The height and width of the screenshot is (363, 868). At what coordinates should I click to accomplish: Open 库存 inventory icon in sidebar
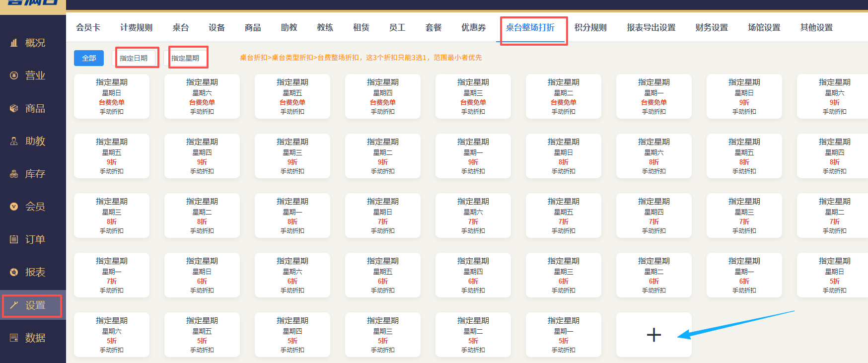(x=14, y=174)
